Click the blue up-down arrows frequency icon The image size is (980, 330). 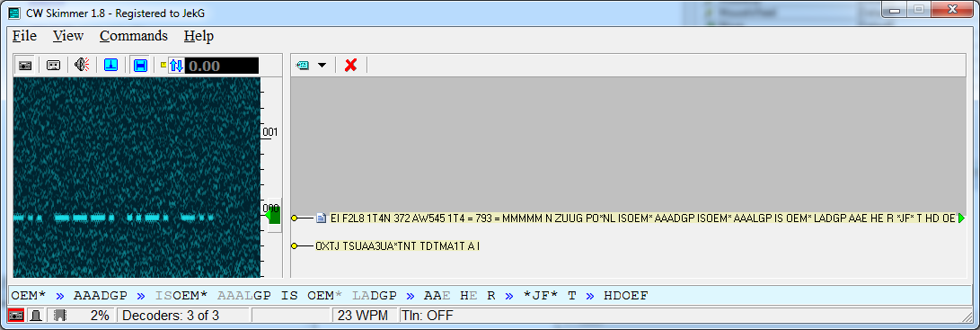[176, 66]
